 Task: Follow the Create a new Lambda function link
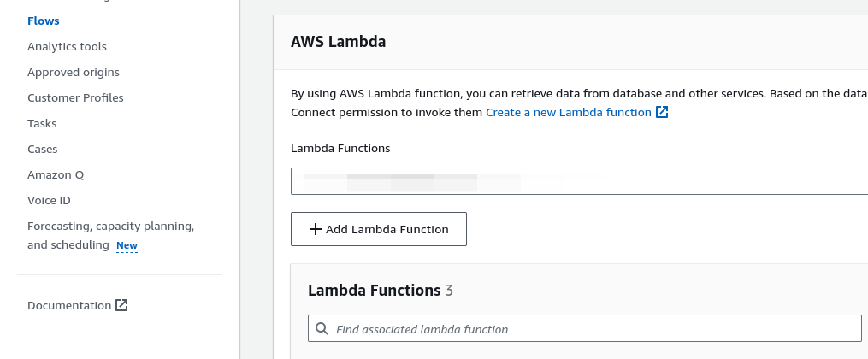point(568,113)
